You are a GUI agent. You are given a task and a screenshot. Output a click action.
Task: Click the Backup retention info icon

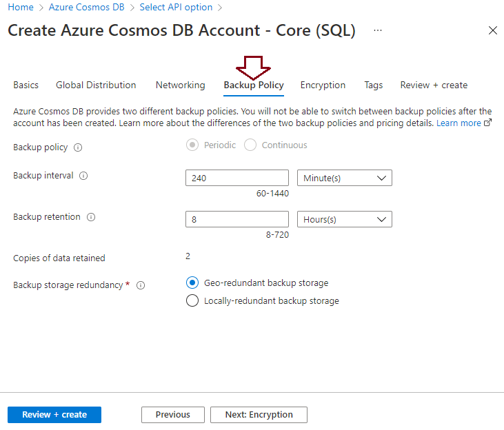click(x=91, y=217)
